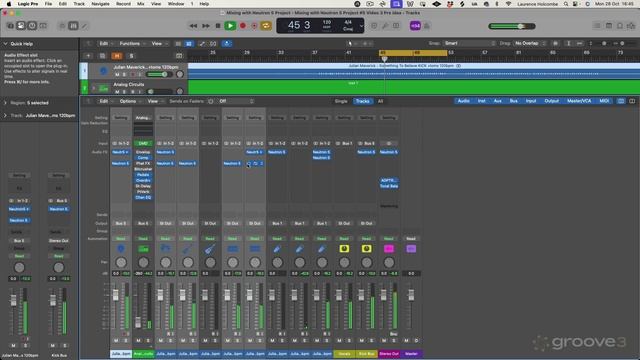Open the media Browsers button
This screenshot has width=640, height=360.
631,26
